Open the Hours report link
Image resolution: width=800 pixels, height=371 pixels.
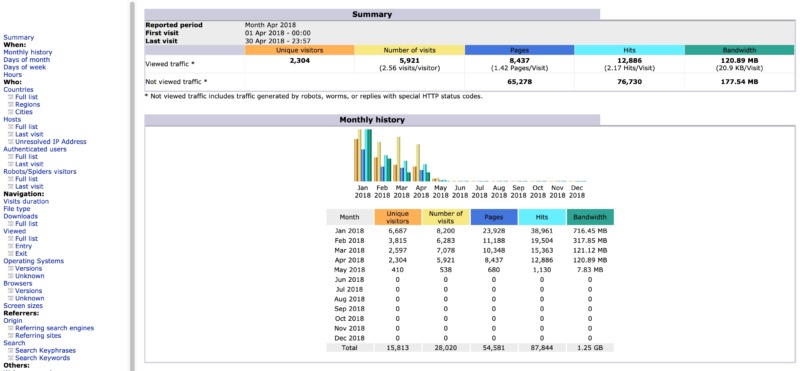tap(13, 75)
